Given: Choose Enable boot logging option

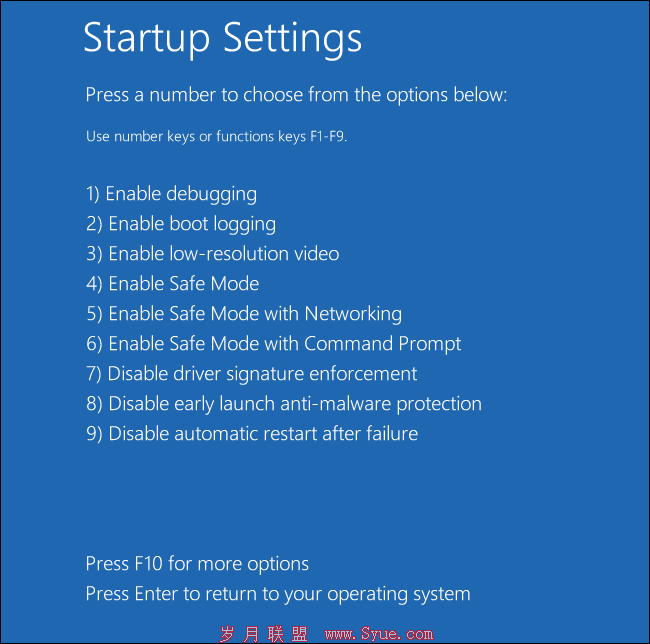Looking at the screenshot, I should (x=181, y=225).
